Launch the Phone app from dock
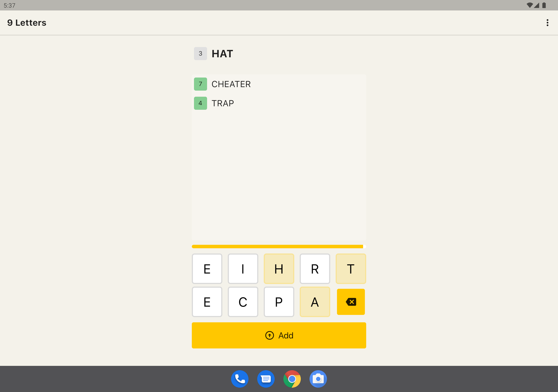558x392 pixels. pos(240,379)
